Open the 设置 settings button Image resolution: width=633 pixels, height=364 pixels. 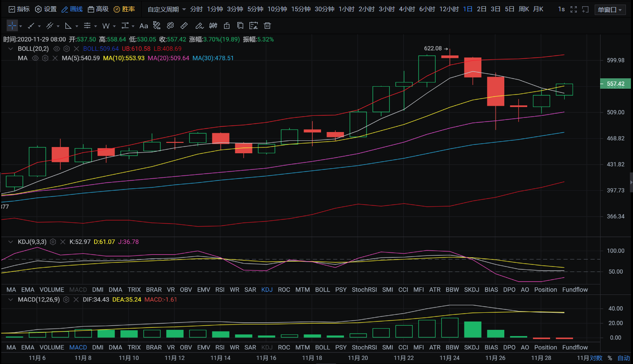click(x=46, y=9)
